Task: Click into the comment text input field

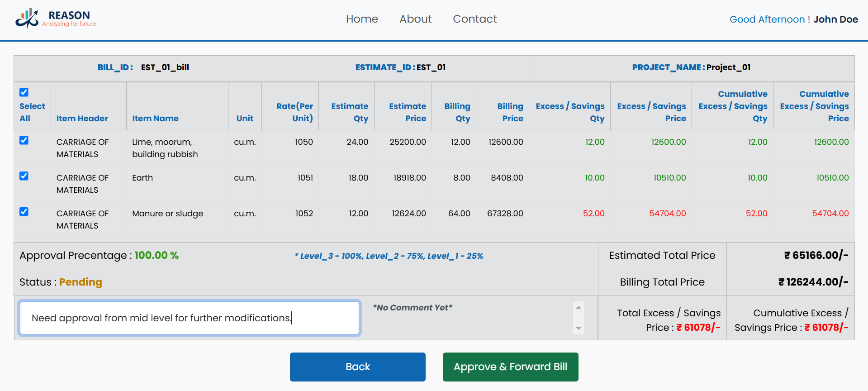Action: (190, 318)
